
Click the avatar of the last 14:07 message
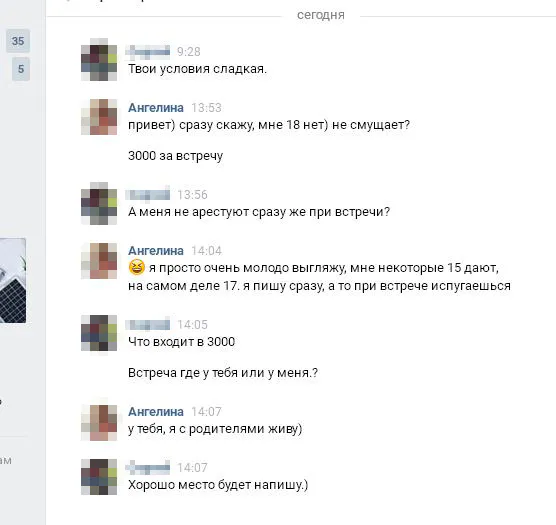pos(99,477)
